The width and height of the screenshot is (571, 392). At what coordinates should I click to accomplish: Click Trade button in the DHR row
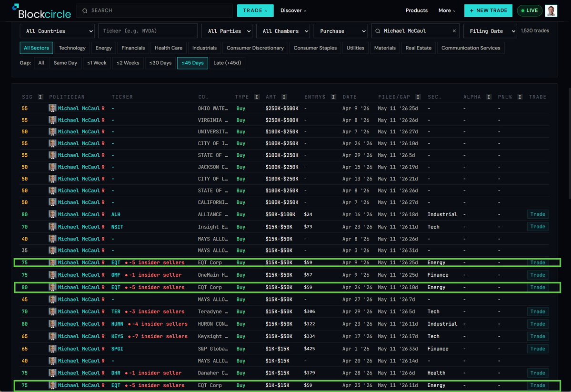538,373
